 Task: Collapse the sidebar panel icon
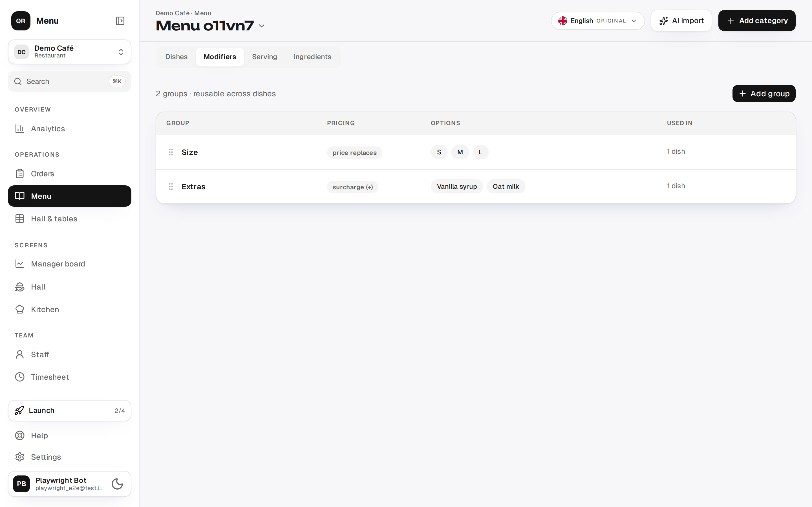[x=120, y=21]
